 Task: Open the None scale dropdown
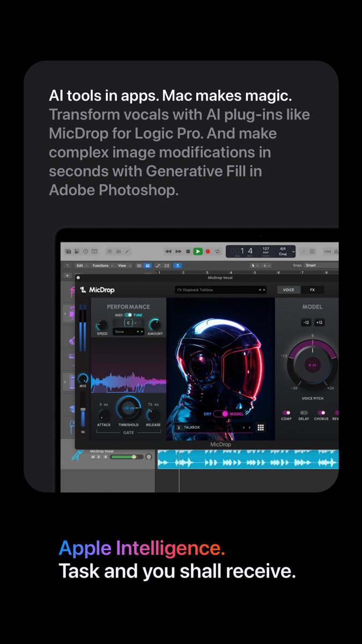(129, 332)
